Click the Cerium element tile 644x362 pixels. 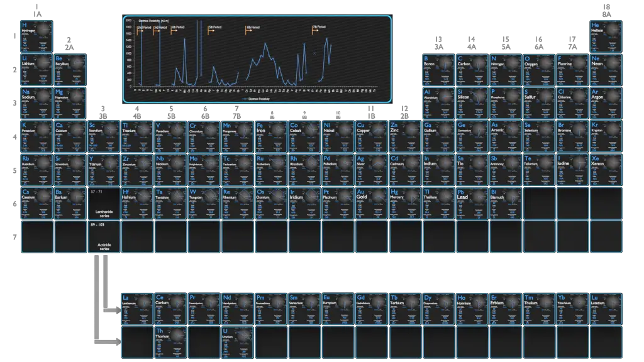(x=170, y=308)
